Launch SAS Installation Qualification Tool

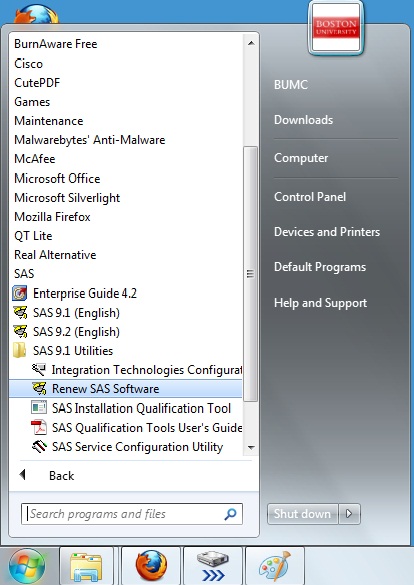pos(141,408)
